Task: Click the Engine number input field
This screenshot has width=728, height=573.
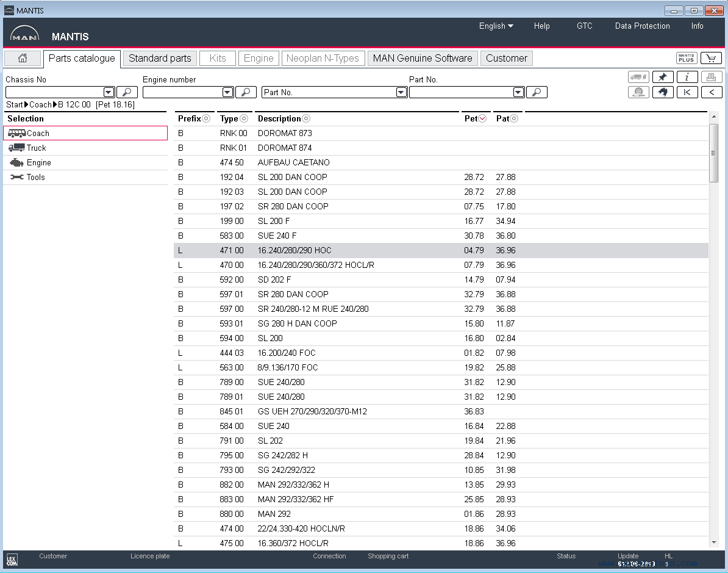Action: point(182,92)
